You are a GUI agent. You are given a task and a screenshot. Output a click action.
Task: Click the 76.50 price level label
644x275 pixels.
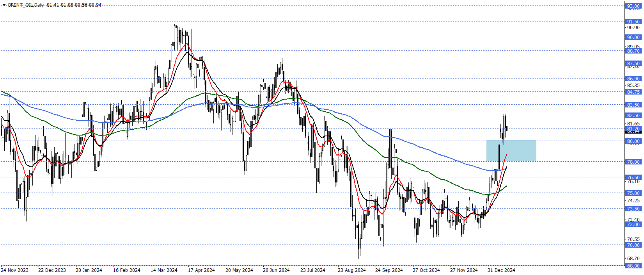(x=633, y=177)
